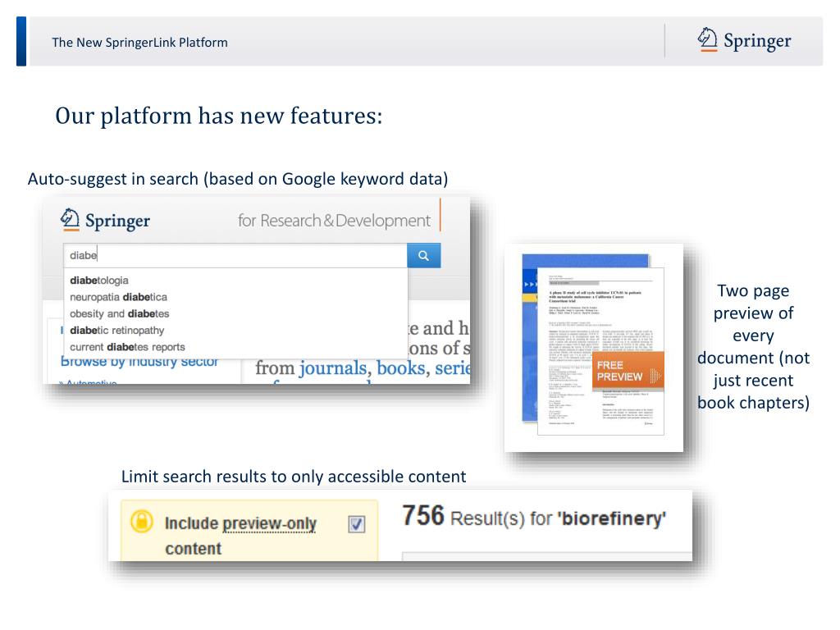Select the 'diabetologia' suggestion
This screenshot has width=840, height=630.
(x=99, y=281)
